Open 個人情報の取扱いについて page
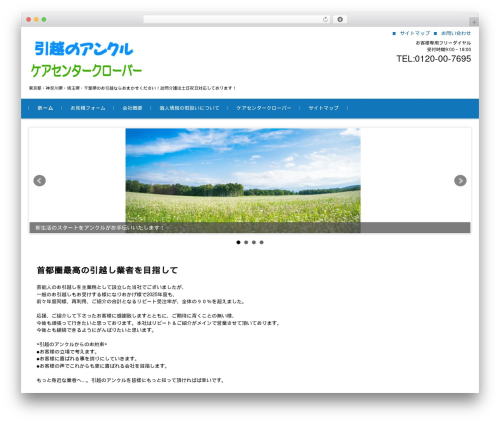 tap(189, 108)
